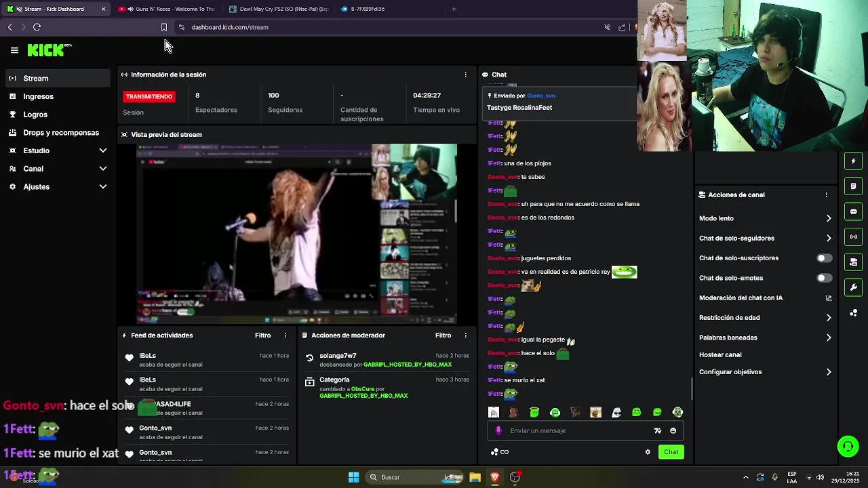Open the broadcast signal widget in right toolbar

tap(853, 237)
